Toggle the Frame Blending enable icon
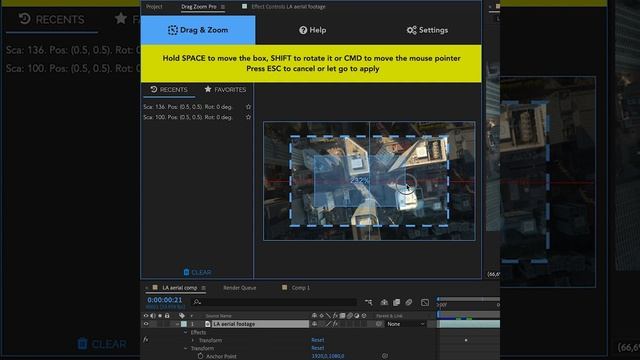640x360 pixels. click(396, 302)
